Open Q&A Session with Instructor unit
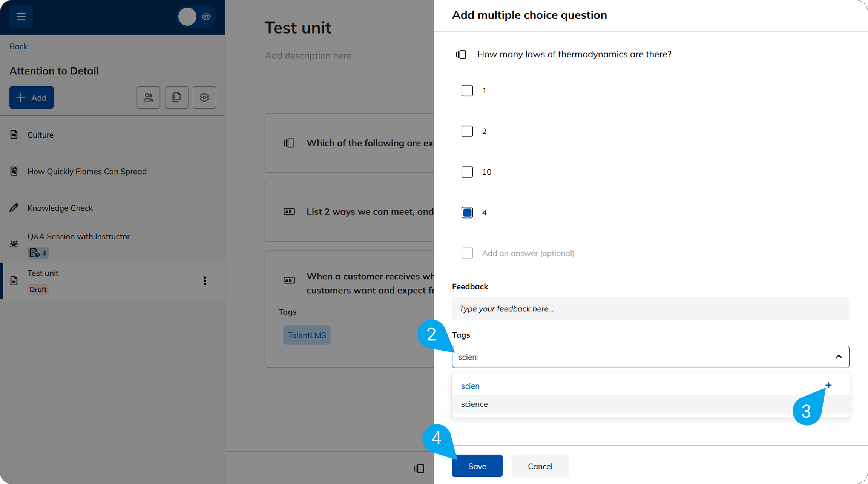 78,237
